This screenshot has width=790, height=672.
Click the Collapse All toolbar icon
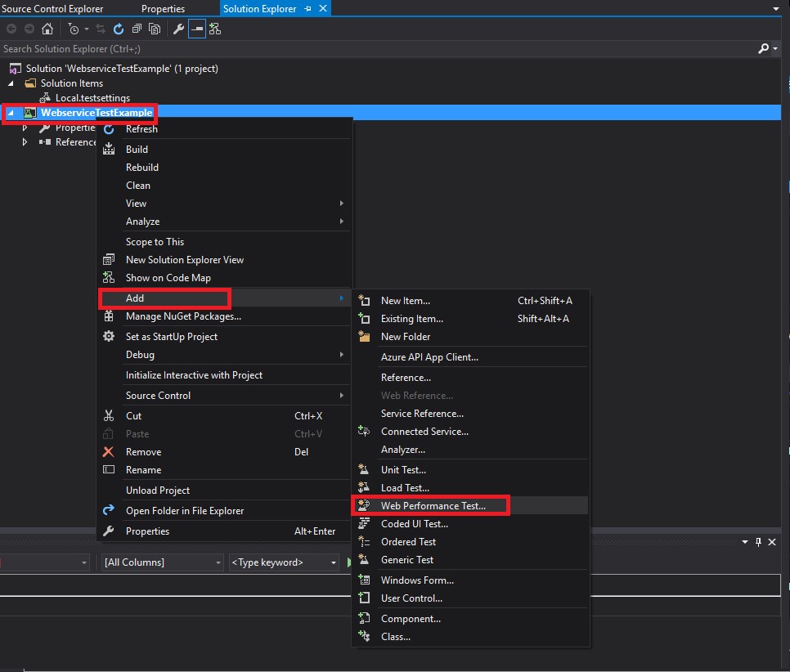(137, 28)
